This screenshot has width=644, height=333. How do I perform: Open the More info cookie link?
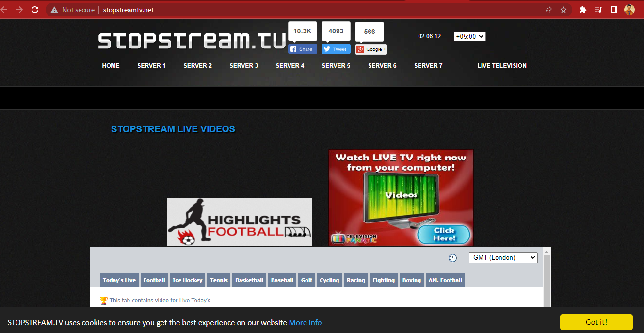(x=305, y=323)
